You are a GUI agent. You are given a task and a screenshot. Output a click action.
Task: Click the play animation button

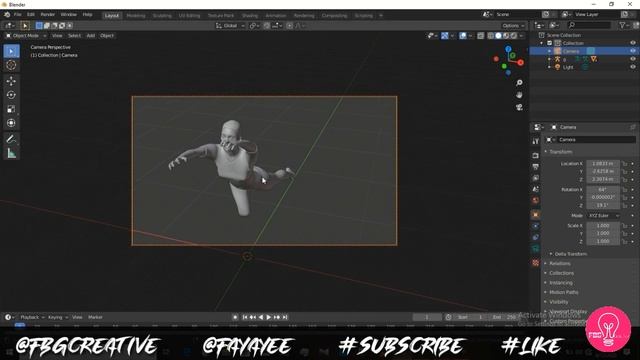coord(269,317)
